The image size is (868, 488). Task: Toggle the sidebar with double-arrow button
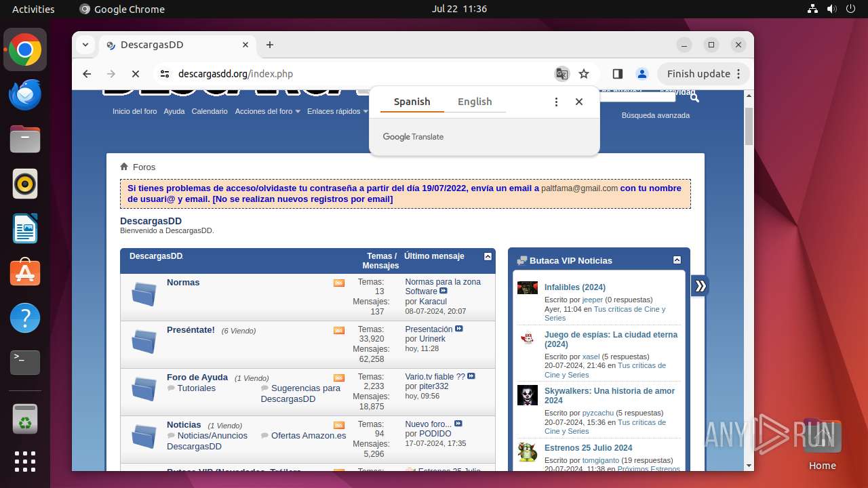(x=701, y=286)
